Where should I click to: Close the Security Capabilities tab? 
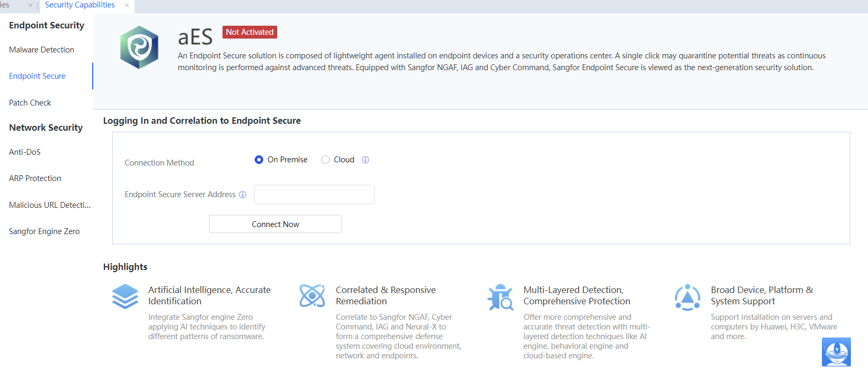pos(127,5)
